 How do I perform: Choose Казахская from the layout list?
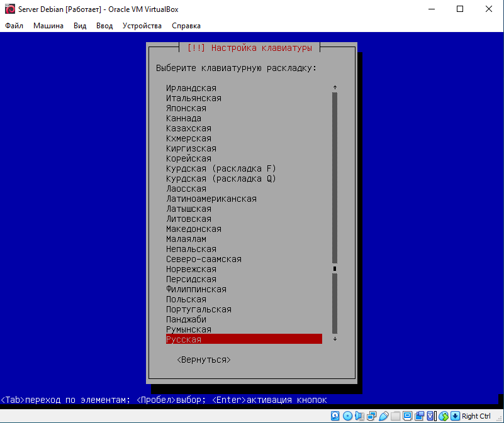(189, 128)
